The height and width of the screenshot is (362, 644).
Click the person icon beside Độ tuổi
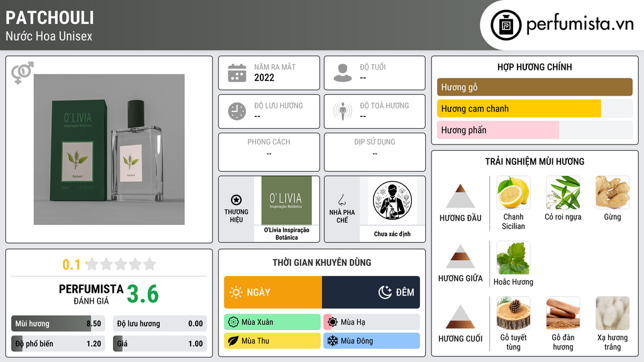click(343, 73)
